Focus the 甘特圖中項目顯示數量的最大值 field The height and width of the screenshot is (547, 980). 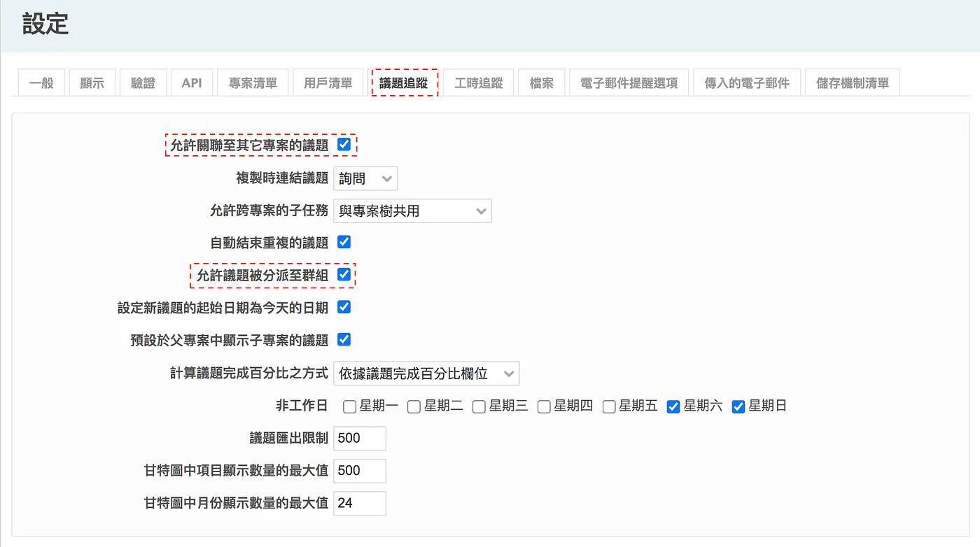[x=360, y=471]
